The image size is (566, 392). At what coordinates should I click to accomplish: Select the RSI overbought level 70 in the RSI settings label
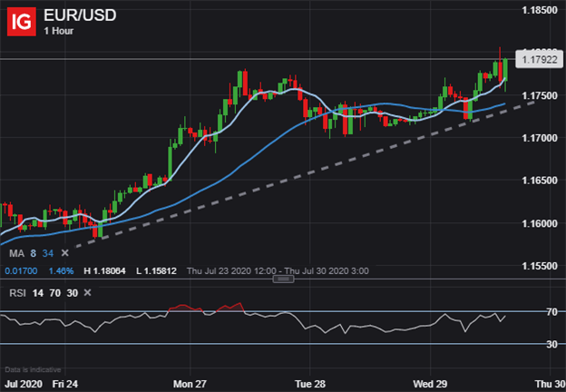[x=54, y=293]
